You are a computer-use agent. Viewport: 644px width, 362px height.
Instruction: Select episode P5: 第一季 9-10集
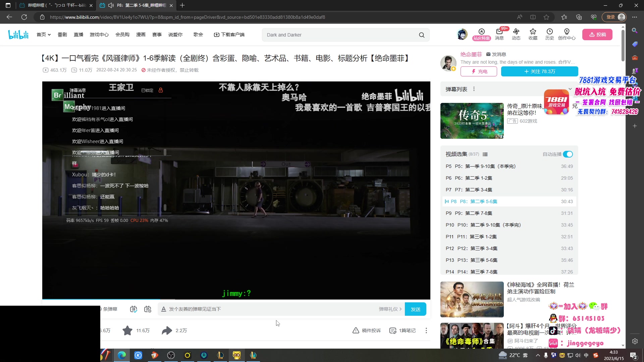[509, 166]
